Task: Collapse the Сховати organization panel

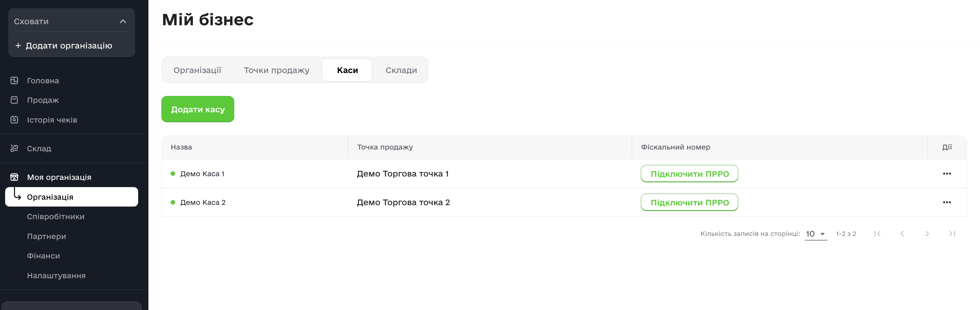Action: (x=122, y=21)
